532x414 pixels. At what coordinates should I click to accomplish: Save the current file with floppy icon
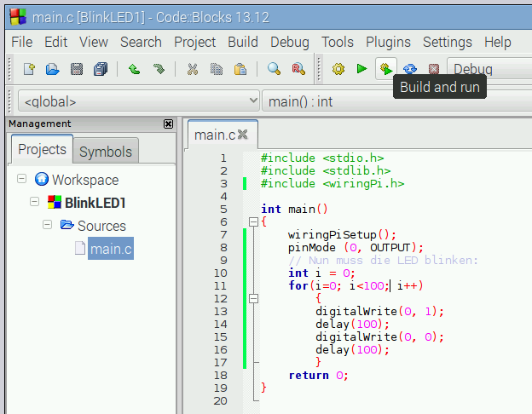pyautogui.click(x=77, y=69)
